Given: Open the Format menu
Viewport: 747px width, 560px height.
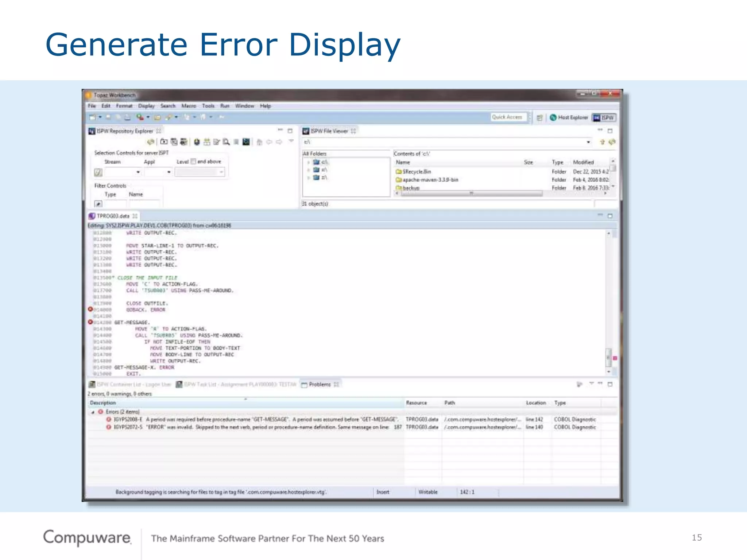Looking at the screenshot, I should pos(124,106).
